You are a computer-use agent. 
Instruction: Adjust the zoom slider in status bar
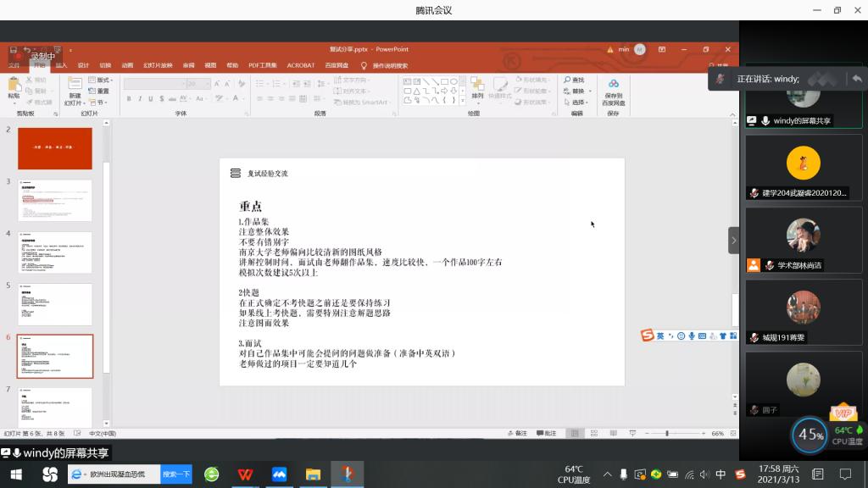click(x=667, y=433)
